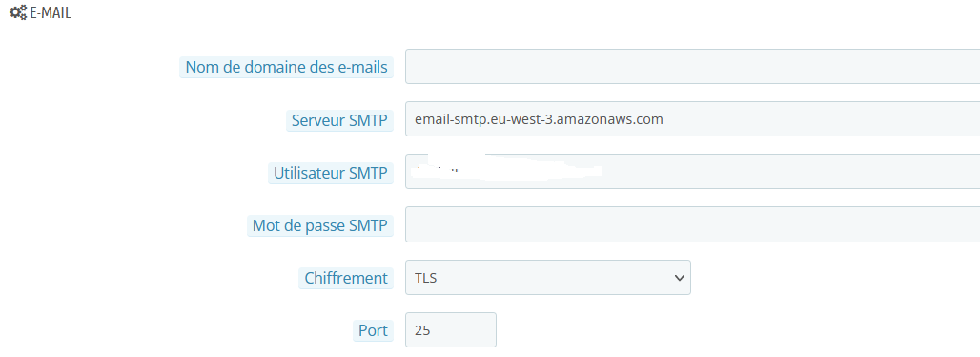Click the 'Utilisateur SMTP' label
The image size is (980, 357).
pyautogui.click(x=331, y=173)
